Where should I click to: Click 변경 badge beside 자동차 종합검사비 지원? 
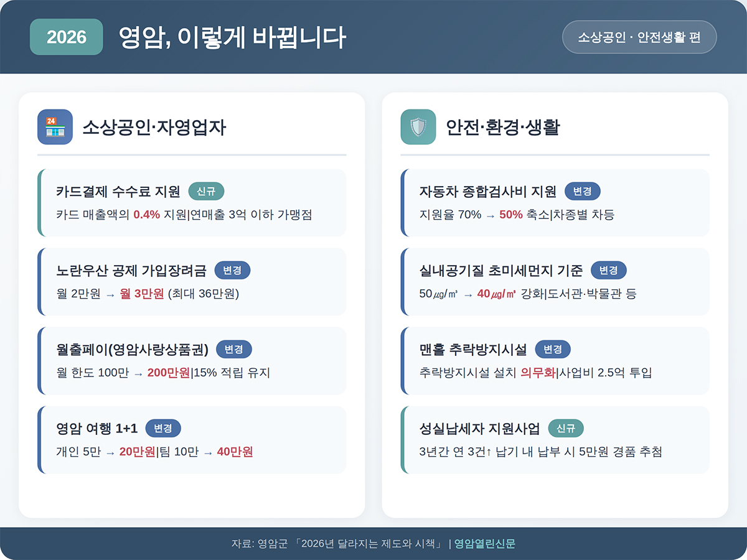pyautogui.click(x=582, y=191)
